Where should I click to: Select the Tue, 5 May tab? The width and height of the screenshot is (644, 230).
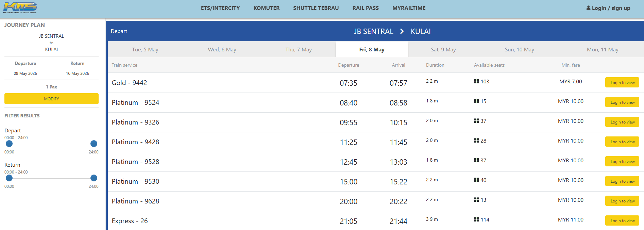(x=145, y=49)
